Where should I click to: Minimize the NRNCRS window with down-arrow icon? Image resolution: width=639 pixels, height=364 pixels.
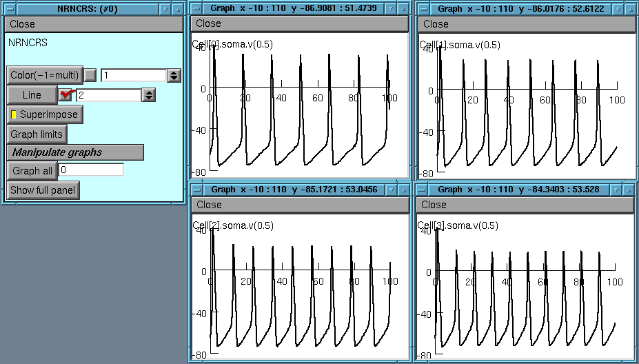165,9
